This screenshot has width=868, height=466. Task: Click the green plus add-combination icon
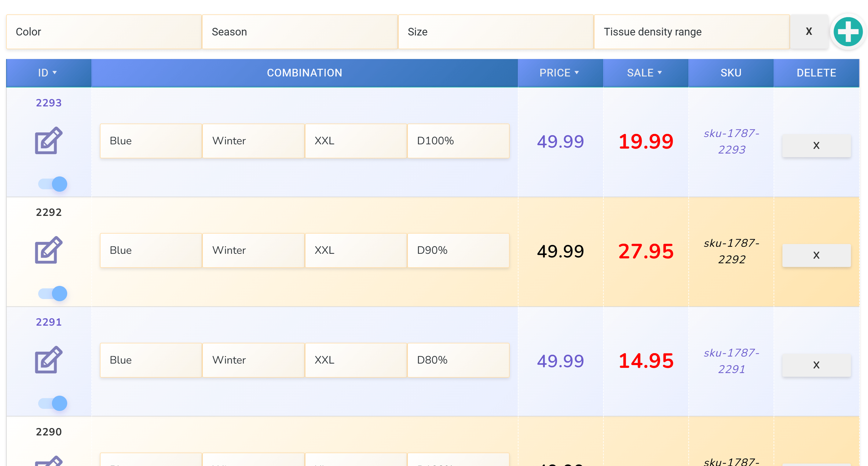(x=848, y=32)
